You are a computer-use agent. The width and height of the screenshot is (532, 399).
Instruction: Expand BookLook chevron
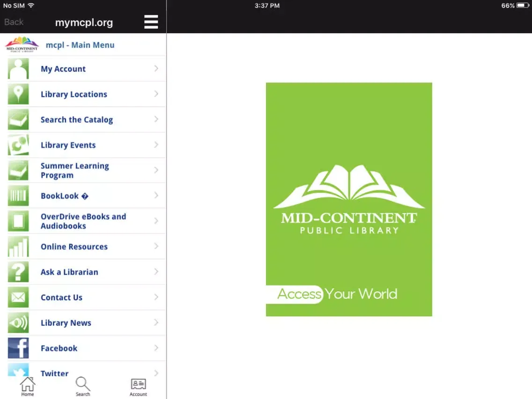pyautogui.click(x=156, y=195)
